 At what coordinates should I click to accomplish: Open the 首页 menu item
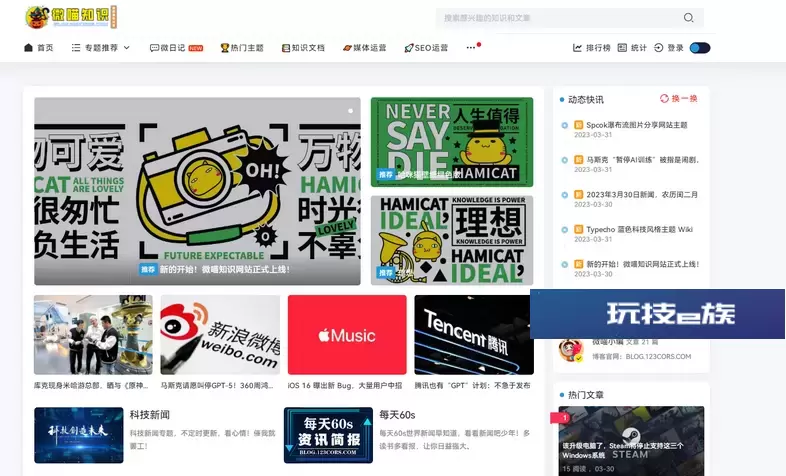coord(45,48)
